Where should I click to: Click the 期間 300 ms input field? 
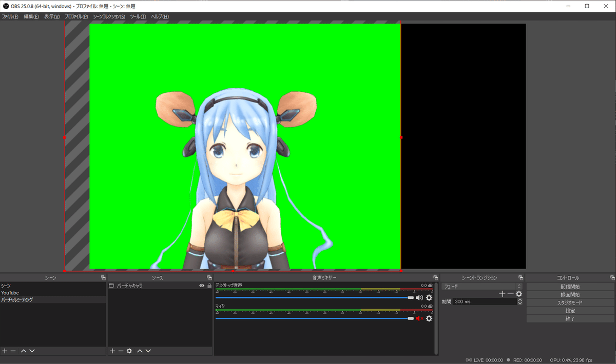(485, 302)
